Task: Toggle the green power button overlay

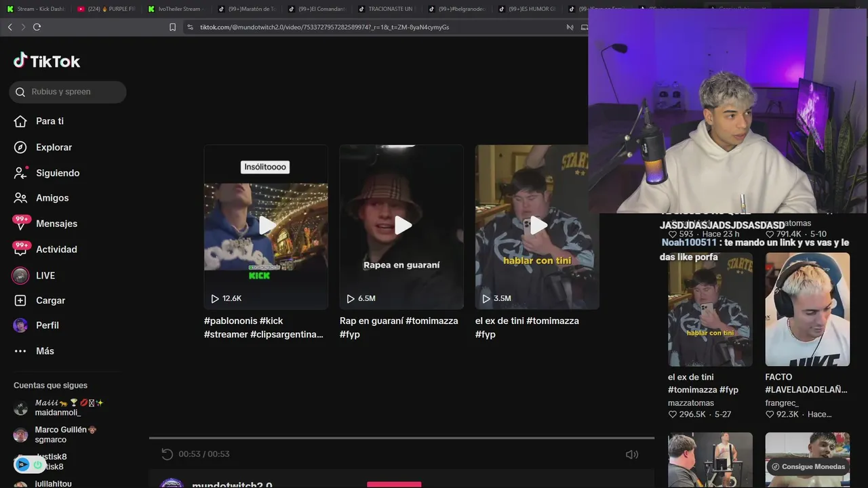Action: tap(37, 465)
